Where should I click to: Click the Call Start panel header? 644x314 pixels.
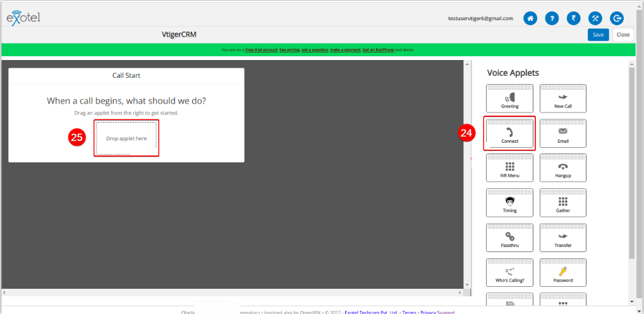pyautogui.click(x=126, y=76)
